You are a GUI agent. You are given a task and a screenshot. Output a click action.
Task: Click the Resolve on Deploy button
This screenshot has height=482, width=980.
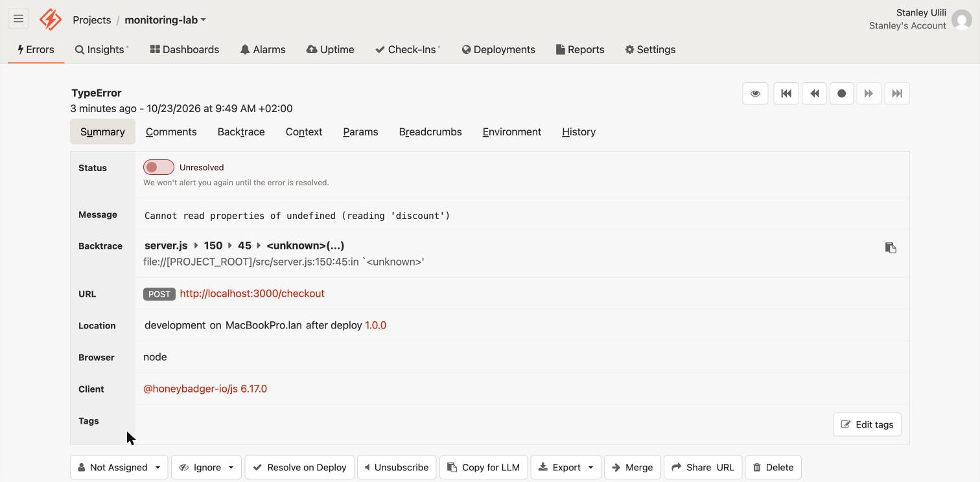pyautogui.click(x=299, y=467)
